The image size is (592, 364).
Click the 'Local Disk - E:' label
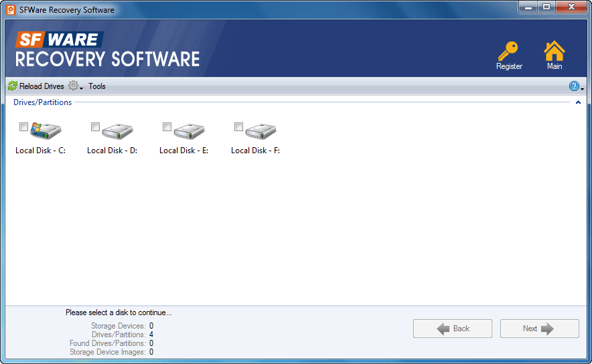184,151
